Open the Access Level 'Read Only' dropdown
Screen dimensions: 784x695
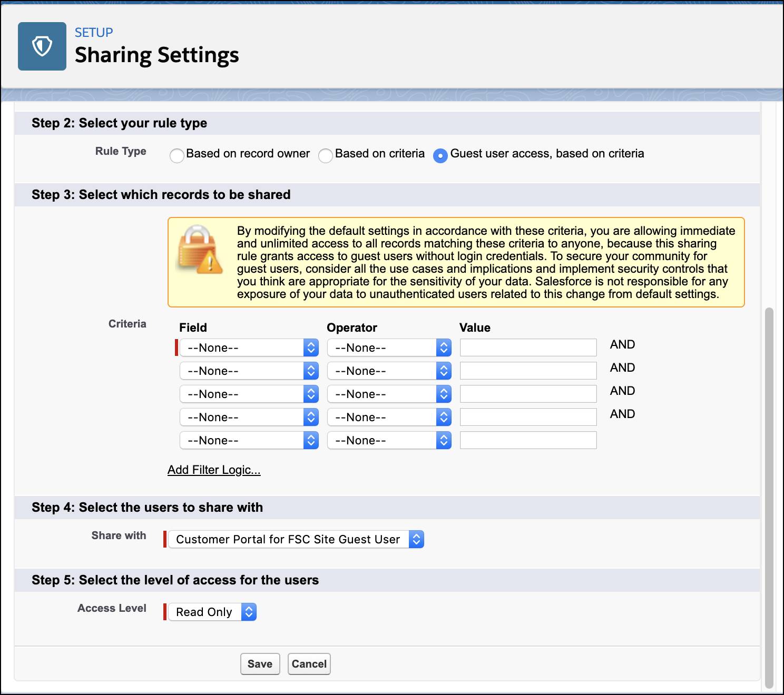pyautogui.click(x=212, y=612)
